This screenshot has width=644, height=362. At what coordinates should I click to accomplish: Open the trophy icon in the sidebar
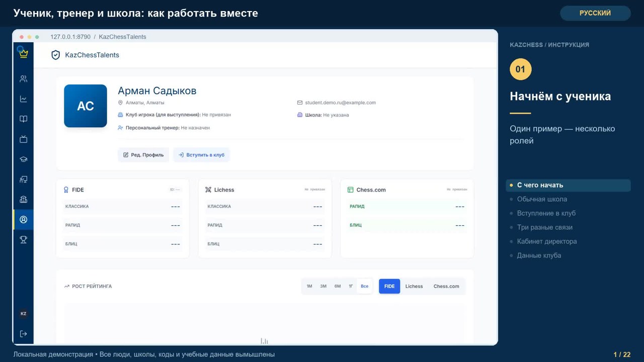click(23, 240)
